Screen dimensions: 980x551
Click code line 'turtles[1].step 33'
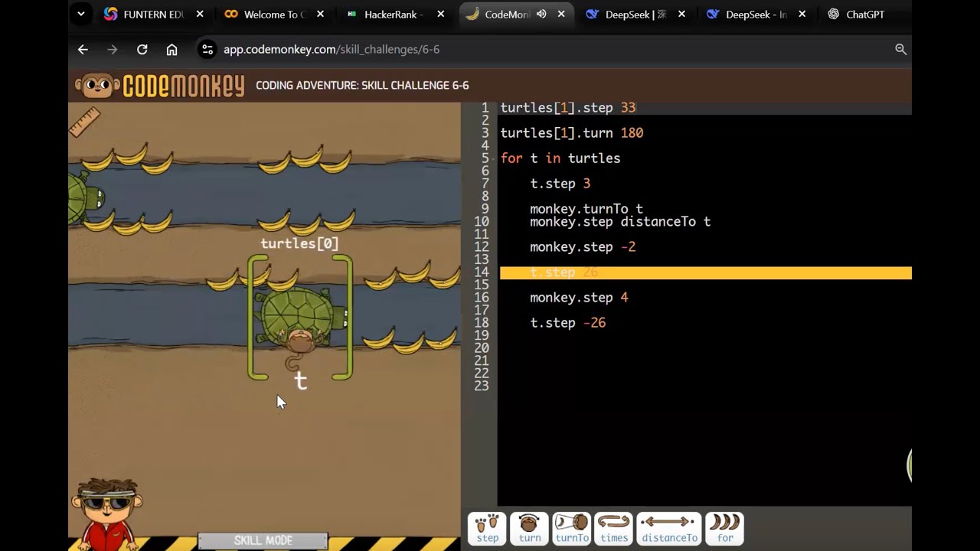pos(567,108)
